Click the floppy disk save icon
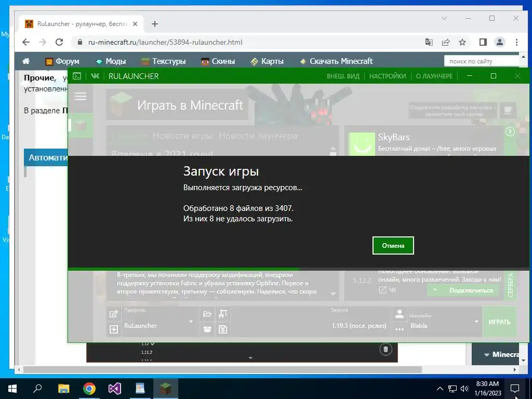Image resolution: width=532 pixels, height=399 pixels. [x=222, y=329]
